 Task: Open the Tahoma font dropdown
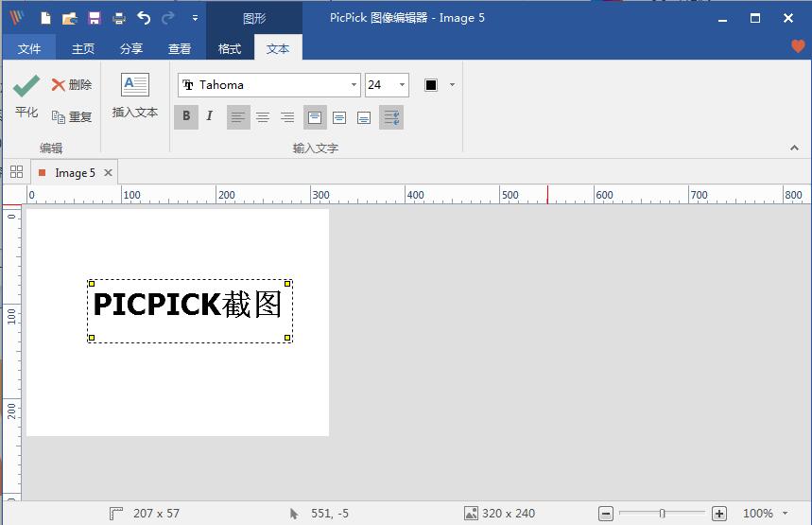[x=354, y=85]
